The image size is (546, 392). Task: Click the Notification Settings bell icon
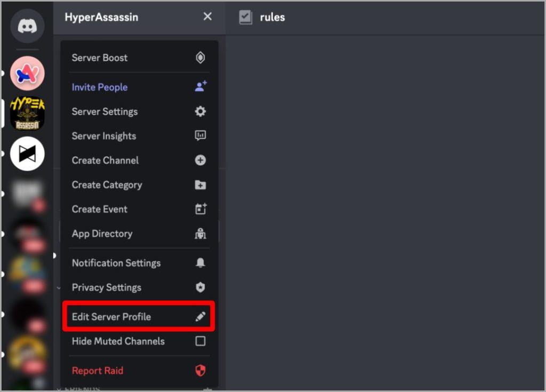[200, 263]
